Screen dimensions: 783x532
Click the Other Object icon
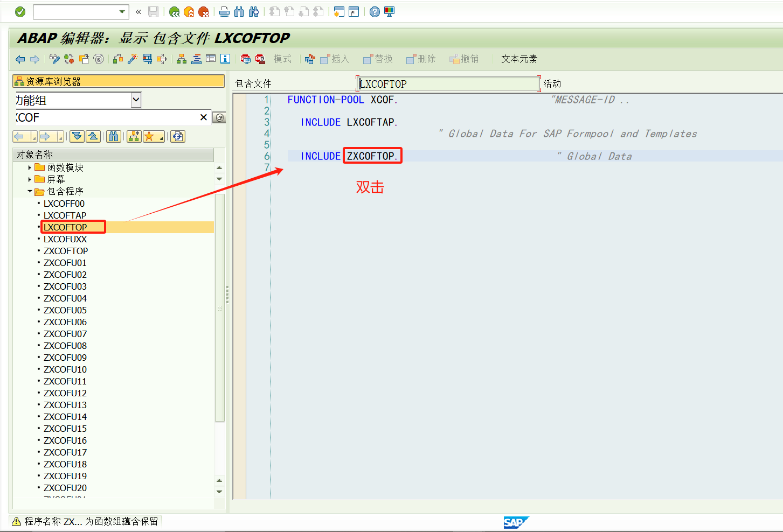point(84,59)
